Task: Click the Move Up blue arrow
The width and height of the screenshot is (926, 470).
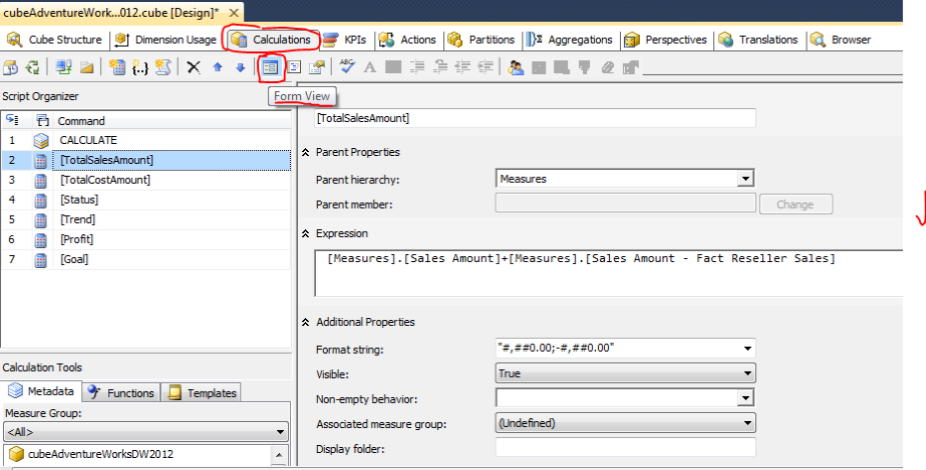Action: (x=217, y=67)
